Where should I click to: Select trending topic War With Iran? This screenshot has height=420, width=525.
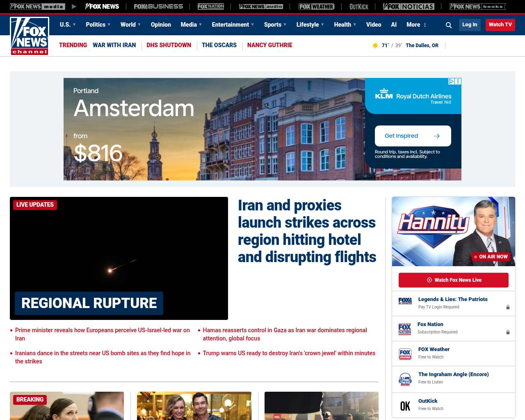click(114, 45)
